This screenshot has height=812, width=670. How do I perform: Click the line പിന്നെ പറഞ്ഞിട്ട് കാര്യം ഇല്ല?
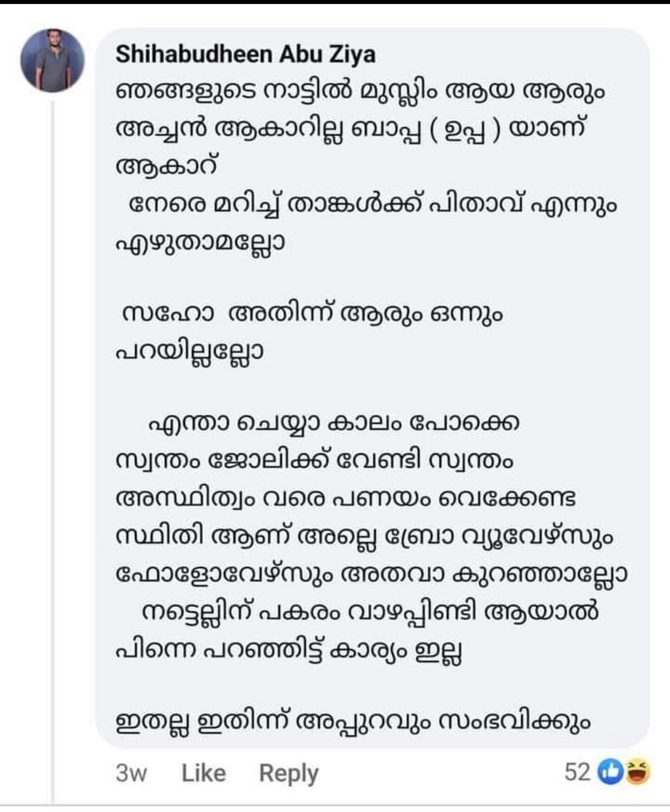[289, 649]
